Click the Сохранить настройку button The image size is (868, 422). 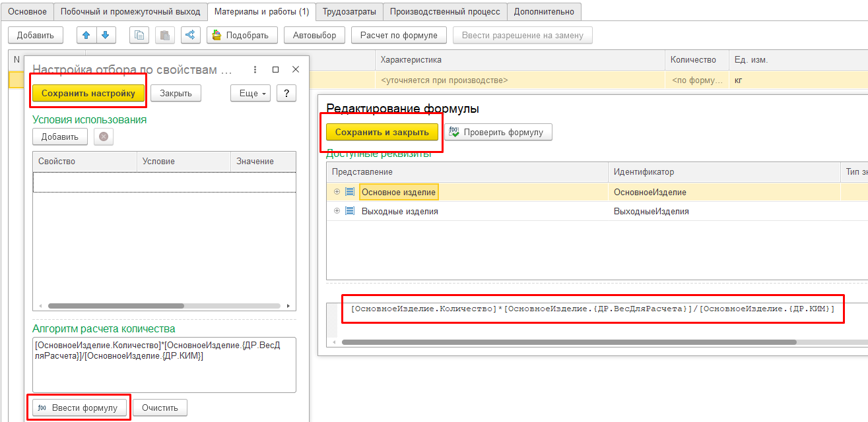point(88,93)
